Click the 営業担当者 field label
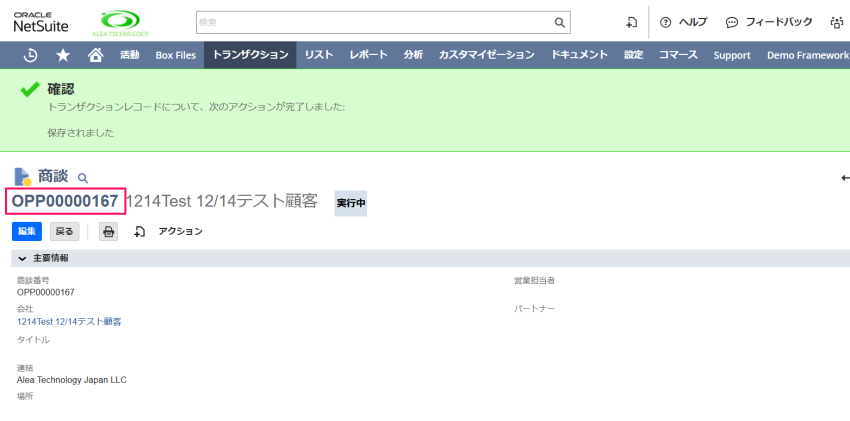Screen dimensions: 850x421 [534, 281]
